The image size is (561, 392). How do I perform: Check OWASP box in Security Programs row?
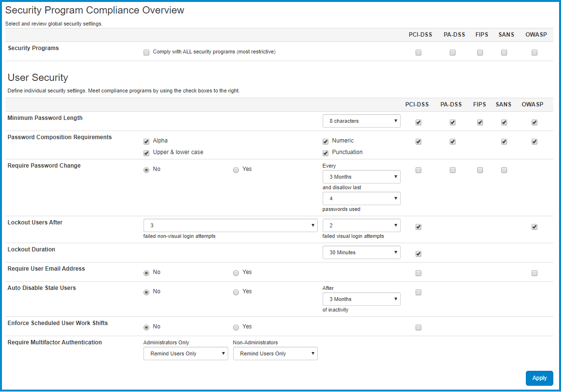535,52
